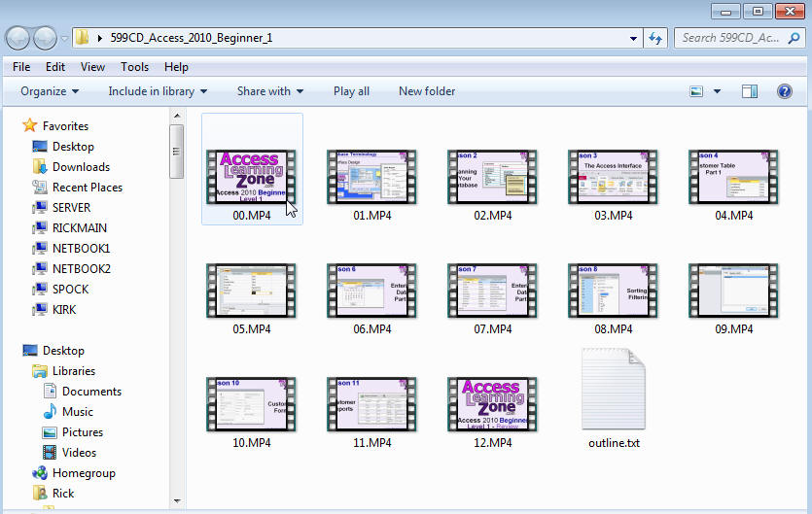Open the Tools menu
The width and height of the screenshot is (812, 514).
(134, 67)
